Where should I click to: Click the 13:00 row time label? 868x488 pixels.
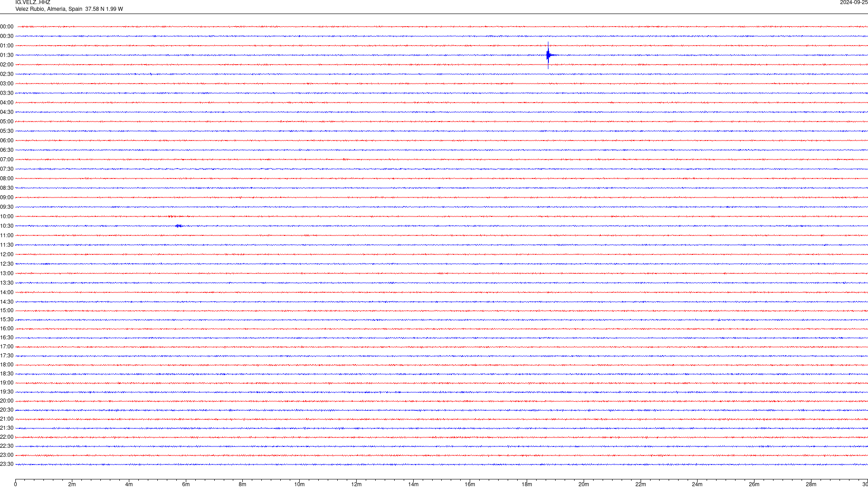[x=7, y=273]
